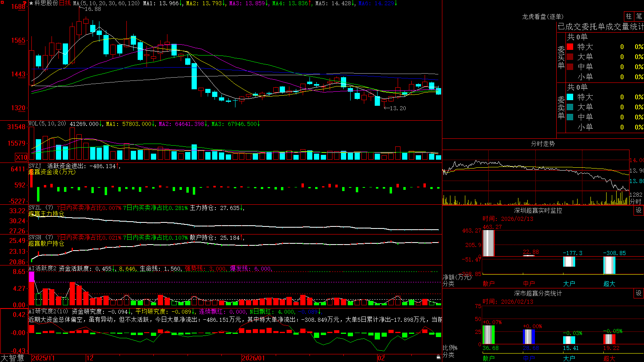
Task: Click the 资金活跃度: 0.455 reading
Action: tap(85, 268)
